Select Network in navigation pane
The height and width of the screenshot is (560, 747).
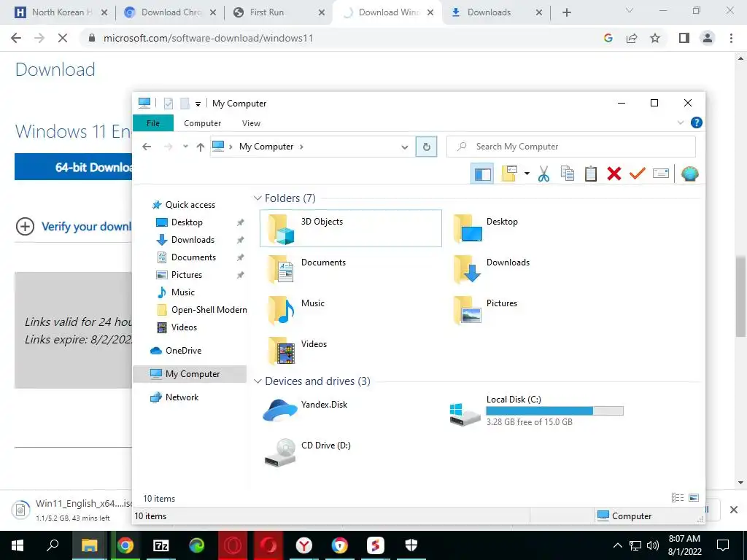pos(182,397)
